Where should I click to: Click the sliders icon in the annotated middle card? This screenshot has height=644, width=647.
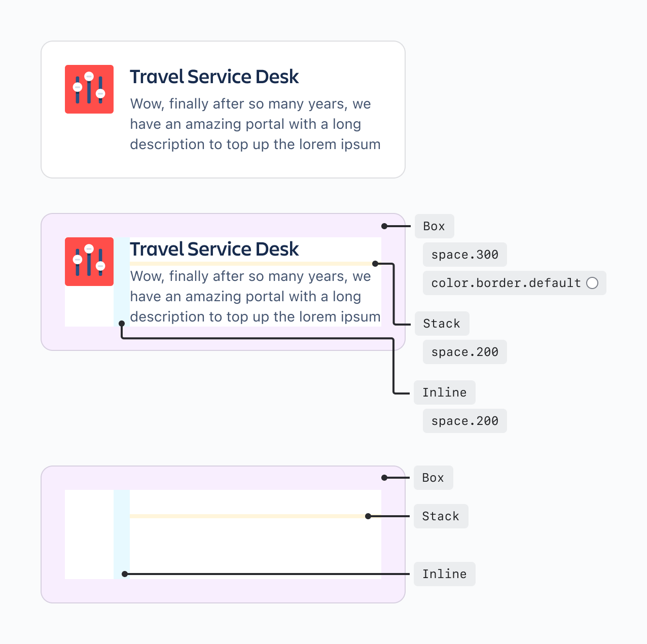[89, 262]
